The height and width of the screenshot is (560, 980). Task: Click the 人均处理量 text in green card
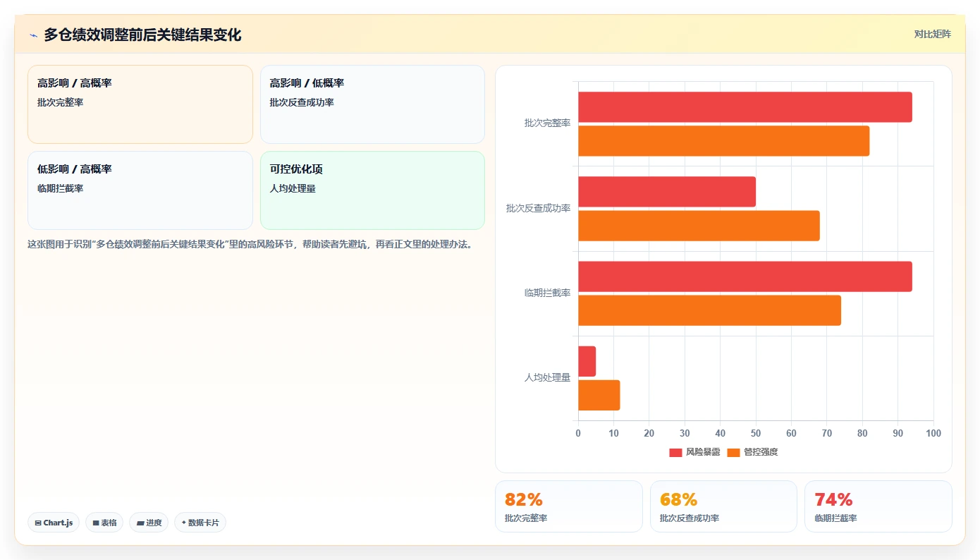pyautogui.click(x=293, y=188)
